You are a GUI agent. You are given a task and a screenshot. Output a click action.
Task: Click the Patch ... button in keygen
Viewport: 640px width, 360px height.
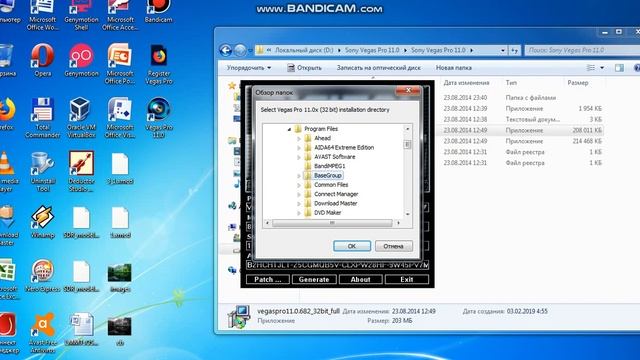[268, 280]
